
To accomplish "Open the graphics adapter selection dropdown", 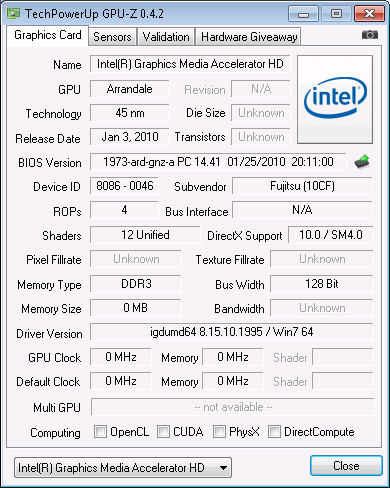I will tap(123, 468).
